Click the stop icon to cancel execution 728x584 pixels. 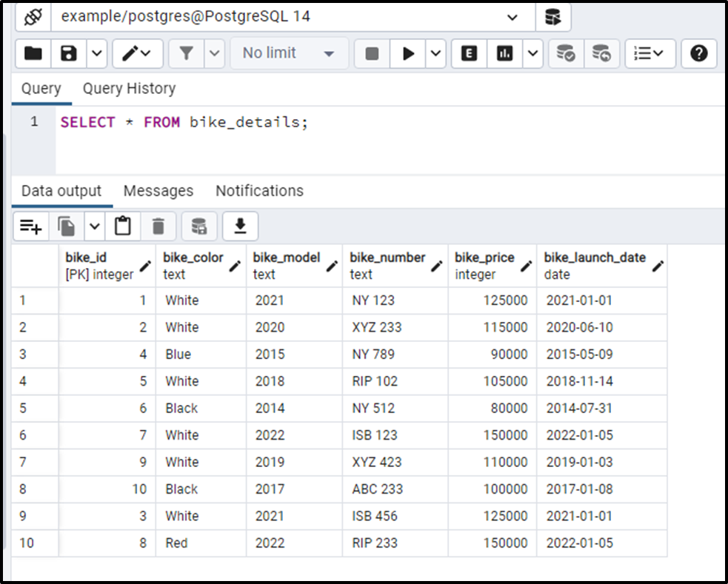click(370, 53)
